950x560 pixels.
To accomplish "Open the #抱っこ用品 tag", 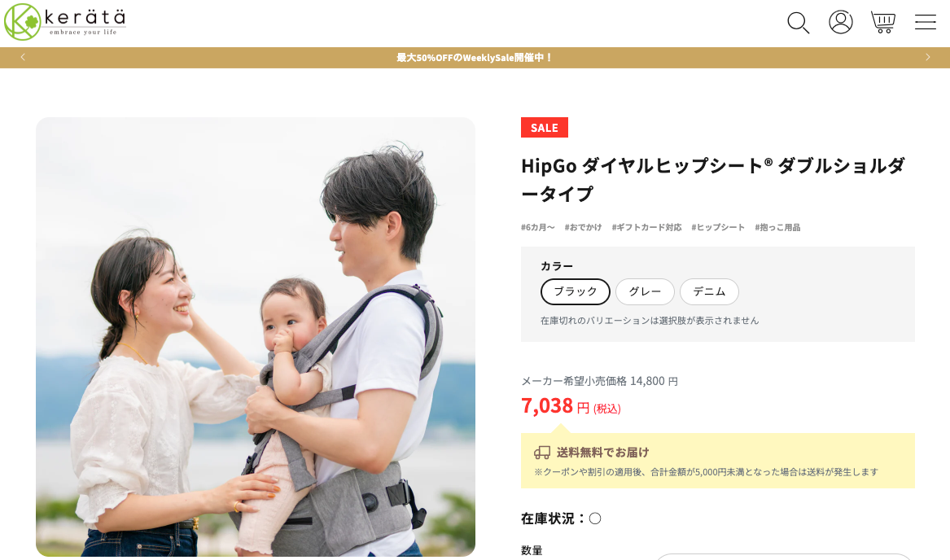I will 777,227.
